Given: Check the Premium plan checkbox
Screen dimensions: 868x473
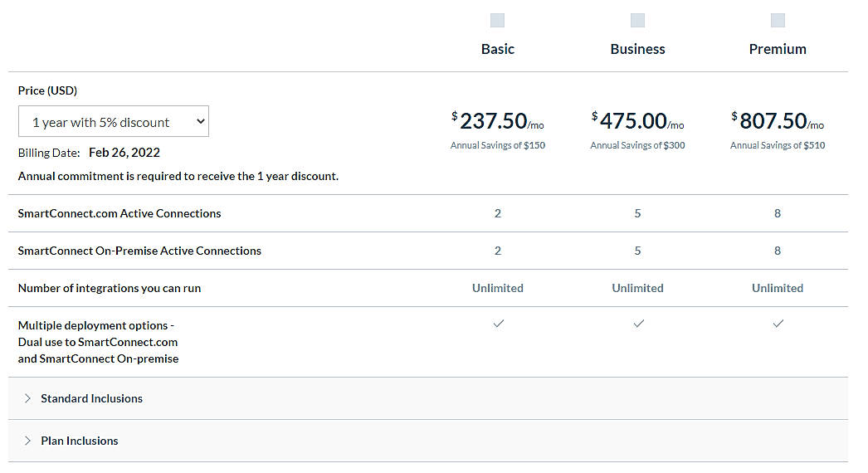Looking at the screenshot, I should point(778,21).
